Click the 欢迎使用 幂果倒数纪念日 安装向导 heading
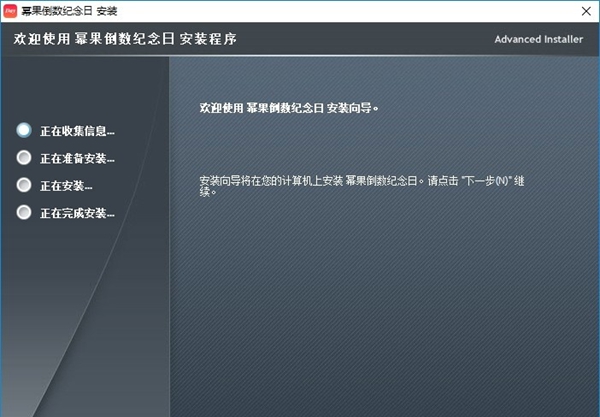 point(289,108)
